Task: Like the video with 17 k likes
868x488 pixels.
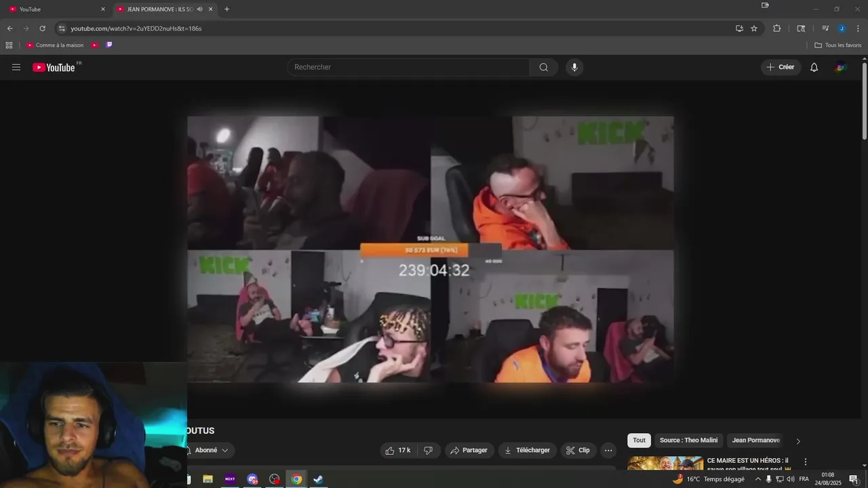Action: pyautogui.click(x=398, y=450)
